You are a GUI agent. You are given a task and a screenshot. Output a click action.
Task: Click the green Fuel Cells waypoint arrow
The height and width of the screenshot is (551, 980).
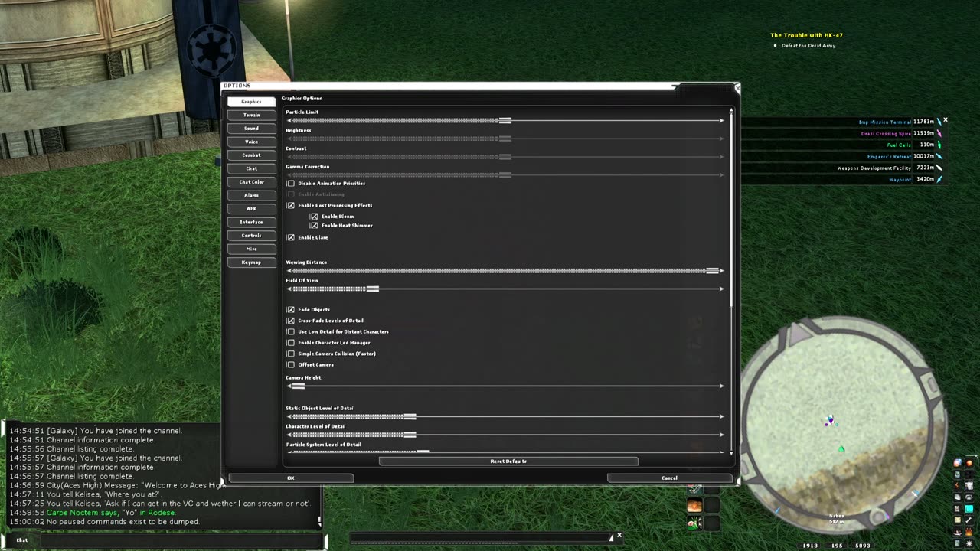pos(939,145)
